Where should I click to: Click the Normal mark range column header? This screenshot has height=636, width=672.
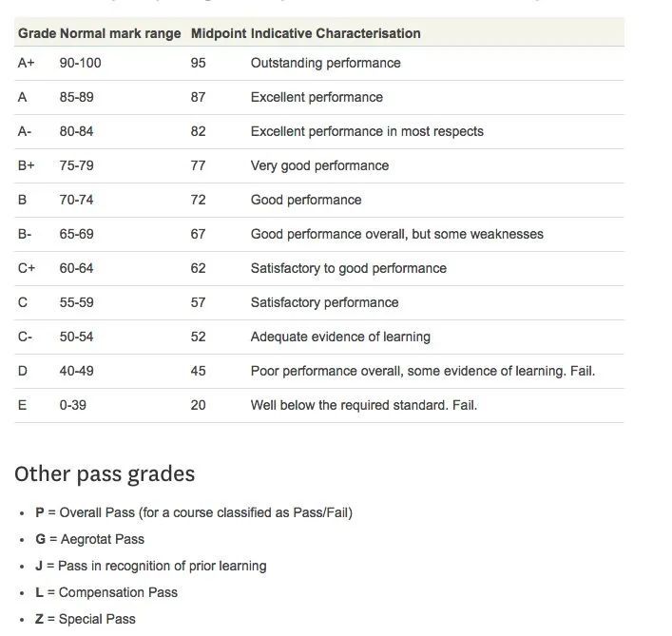120,33
